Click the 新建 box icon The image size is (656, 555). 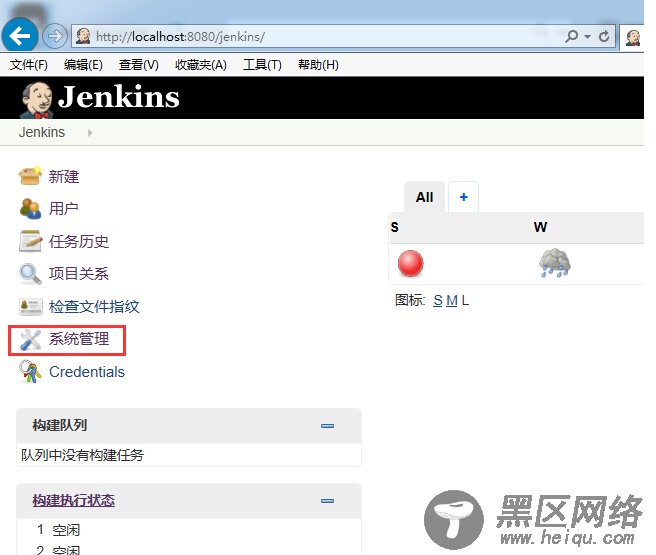coord(30,176)
